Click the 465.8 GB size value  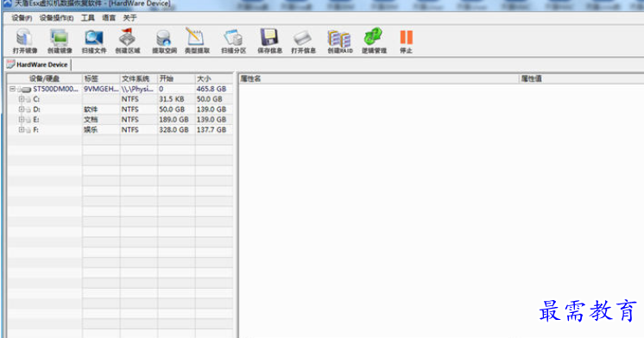tap(212, 89)
